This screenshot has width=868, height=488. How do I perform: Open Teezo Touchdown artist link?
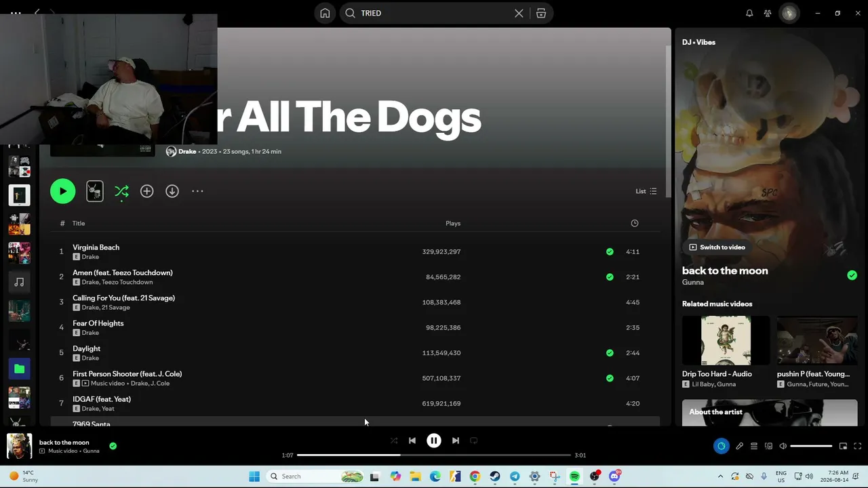coord(127,282)
